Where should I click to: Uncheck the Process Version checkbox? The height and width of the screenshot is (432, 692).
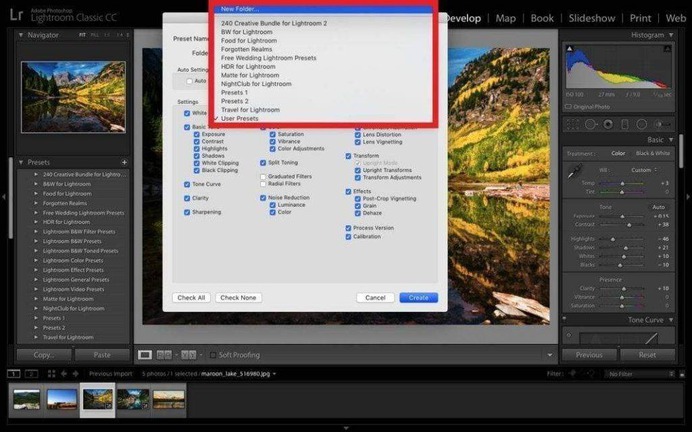[348, 228]
